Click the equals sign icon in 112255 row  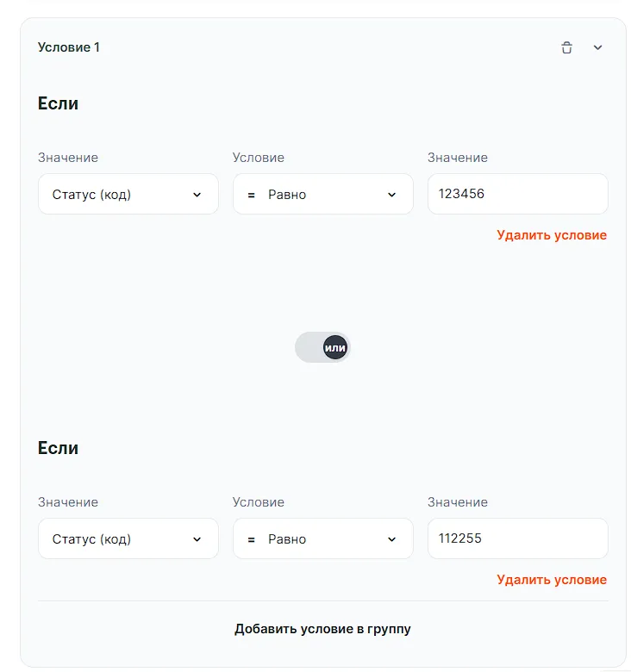pyautogui.click(x=252, y=540)
